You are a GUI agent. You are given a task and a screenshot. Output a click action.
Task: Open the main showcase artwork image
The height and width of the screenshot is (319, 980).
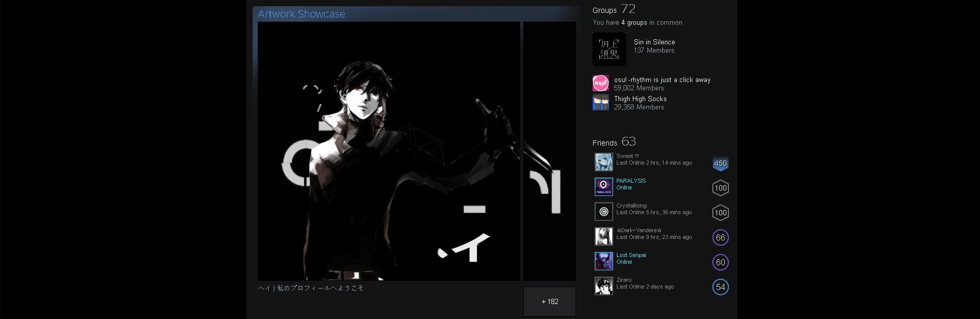coord(389,151)
